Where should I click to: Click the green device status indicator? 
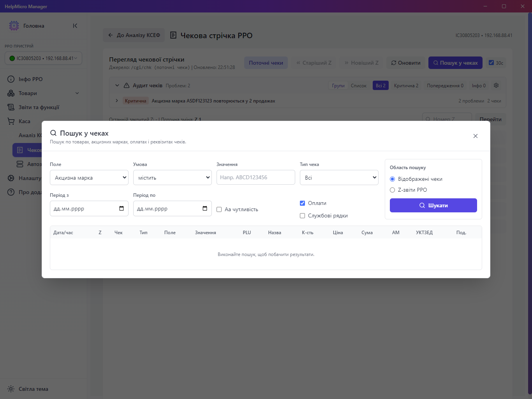click(x=12, y=58)
